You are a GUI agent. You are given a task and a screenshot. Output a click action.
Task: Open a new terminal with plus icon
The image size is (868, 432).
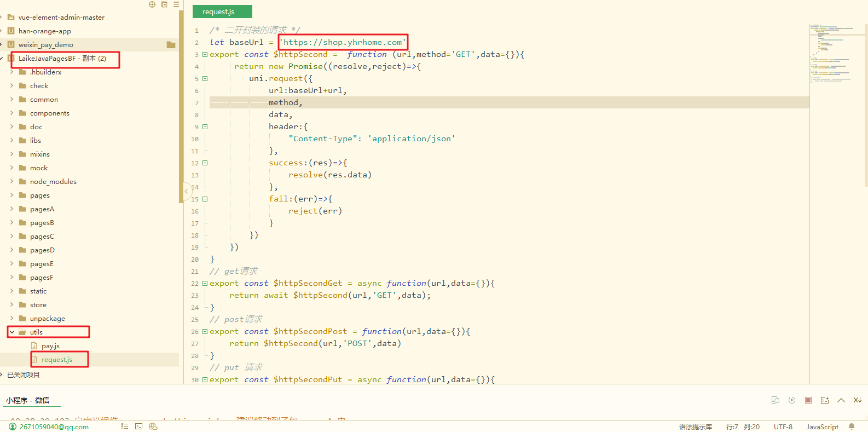click(825, 400)
